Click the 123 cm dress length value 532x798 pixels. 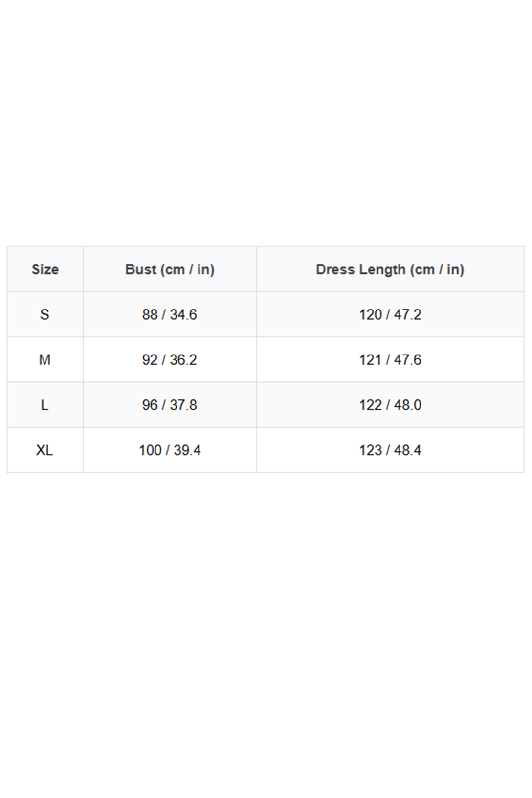click(370, 450)
